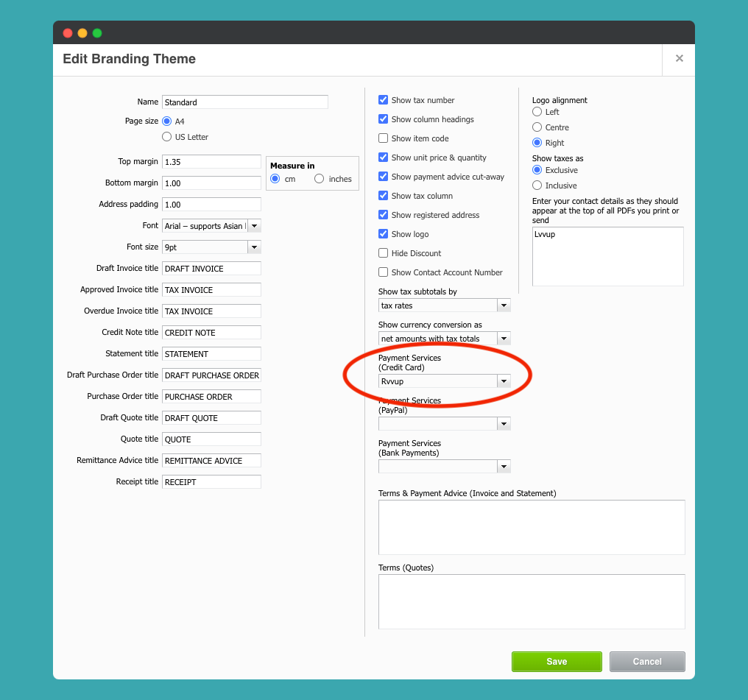Disable the Show logo checkbox

(383, 233)
